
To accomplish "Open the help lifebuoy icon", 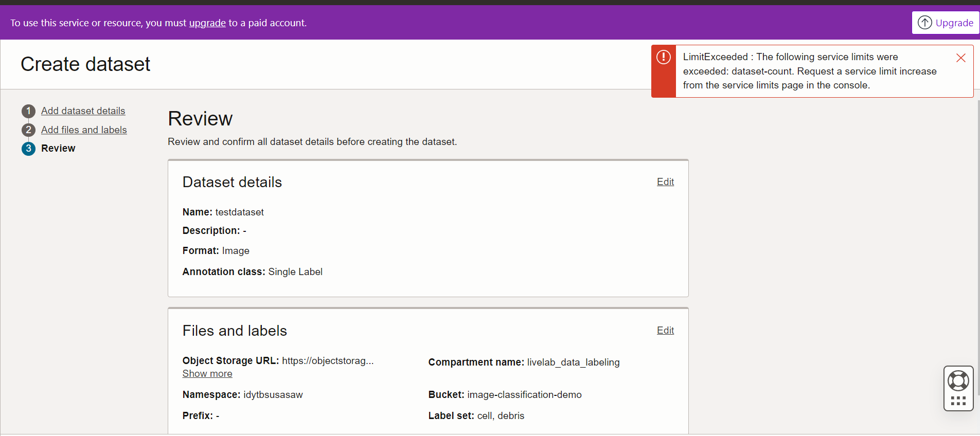I will click(x=958, y=381).
